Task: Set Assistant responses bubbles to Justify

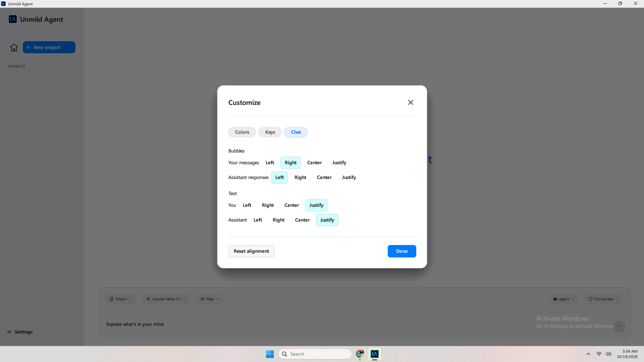Action: (x=349, y=177)
